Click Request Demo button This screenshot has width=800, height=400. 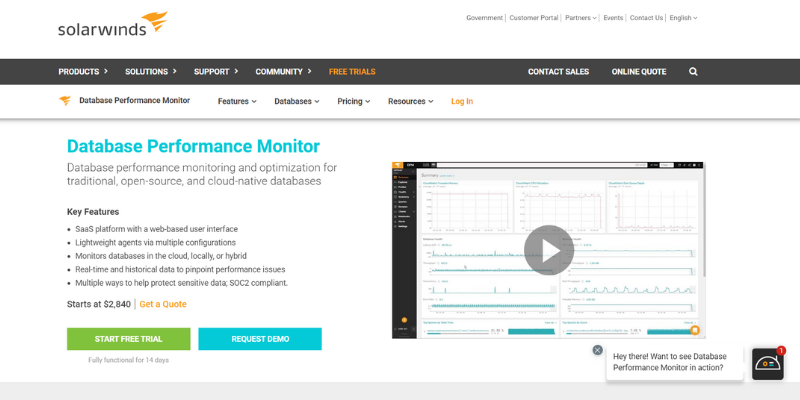tap(260, 339)
